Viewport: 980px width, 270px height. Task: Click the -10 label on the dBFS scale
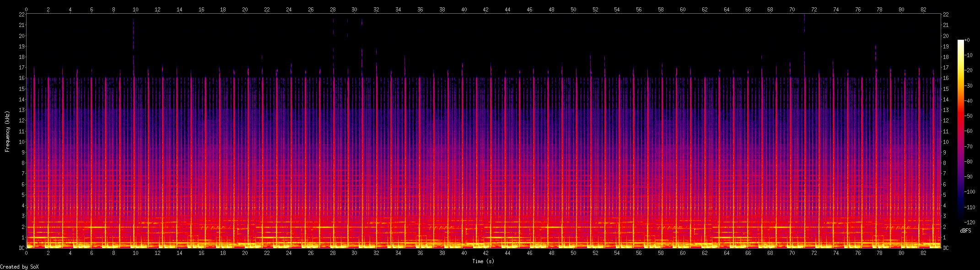(x=969, y=55)
